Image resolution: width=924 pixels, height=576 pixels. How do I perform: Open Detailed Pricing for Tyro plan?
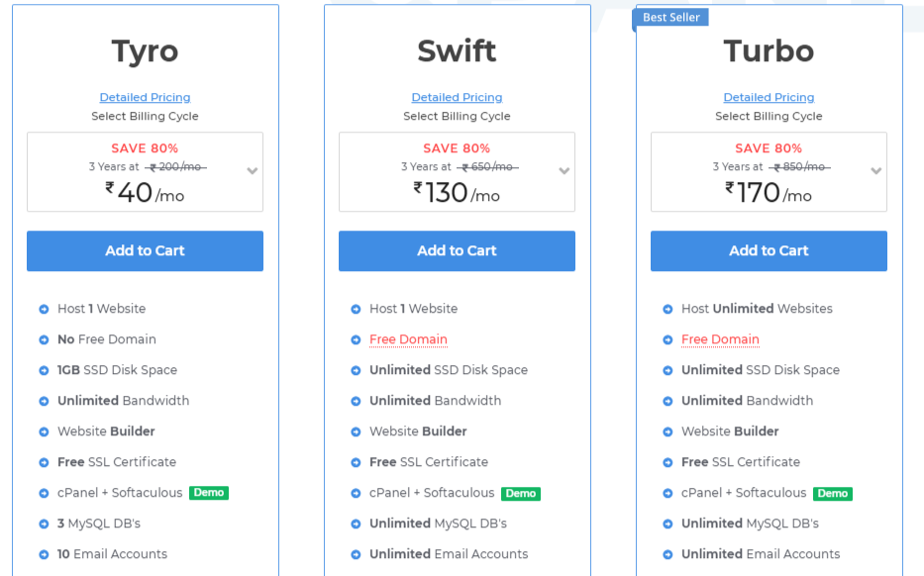tap(145, 97)
